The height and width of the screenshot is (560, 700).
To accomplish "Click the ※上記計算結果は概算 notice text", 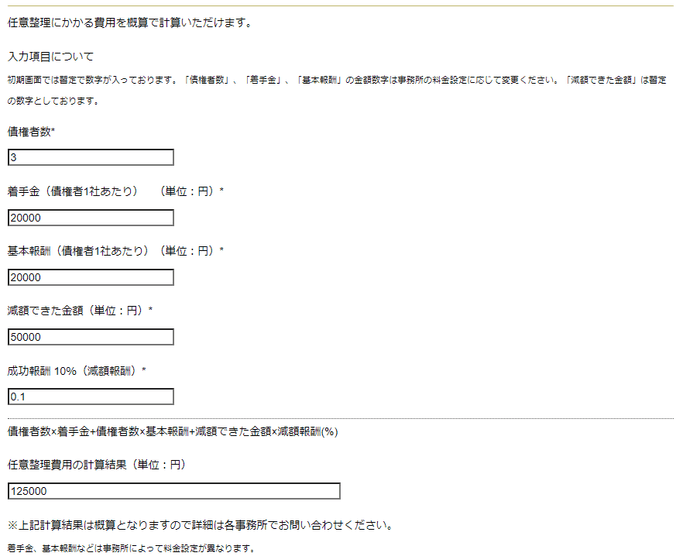I will click(199, 525).
